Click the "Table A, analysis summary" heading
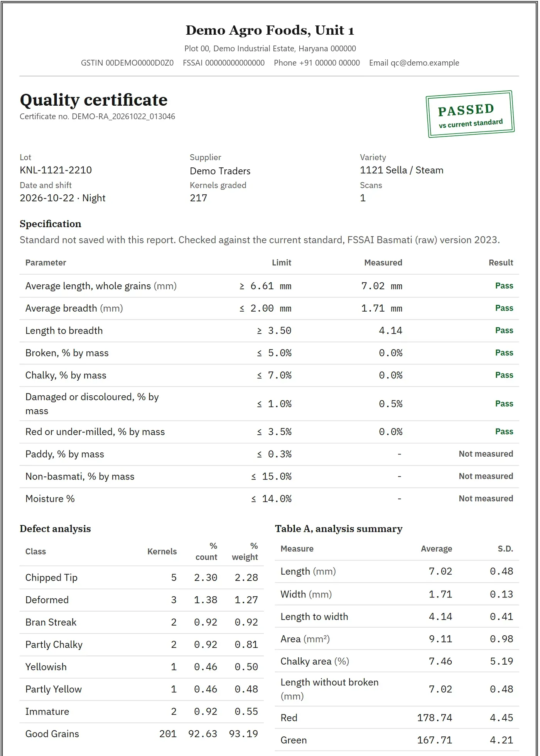The width and height of the screenshot is (540, 756). click(x=339, y=529)
